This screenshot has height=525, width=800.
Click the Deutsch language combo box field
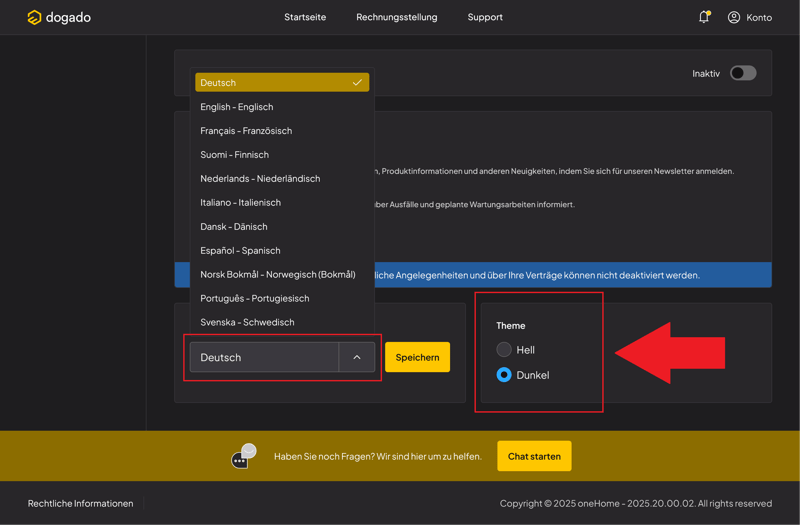[265, 357]
